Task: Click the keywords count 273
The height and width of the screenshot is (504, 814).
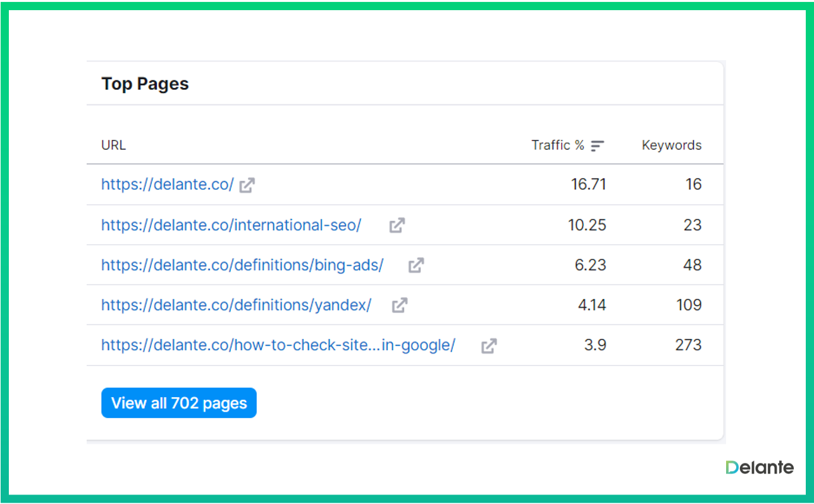Action: click(x=688, y=345)
